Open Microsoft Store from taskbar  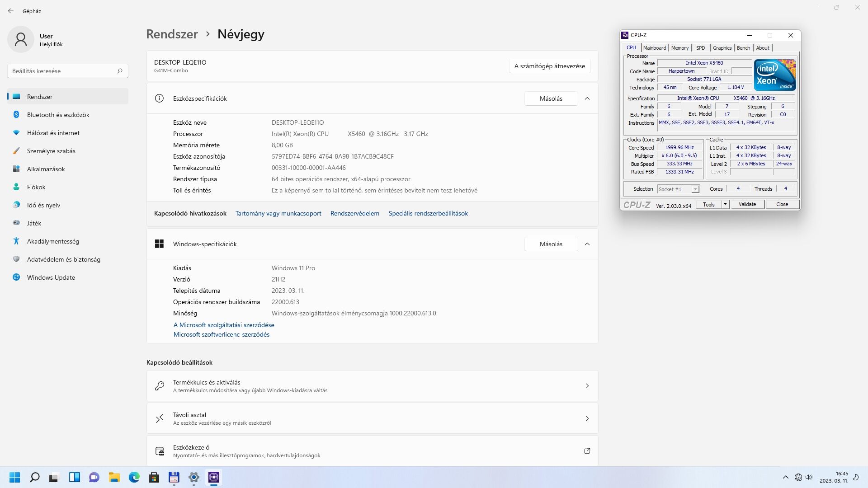(154, 477)
